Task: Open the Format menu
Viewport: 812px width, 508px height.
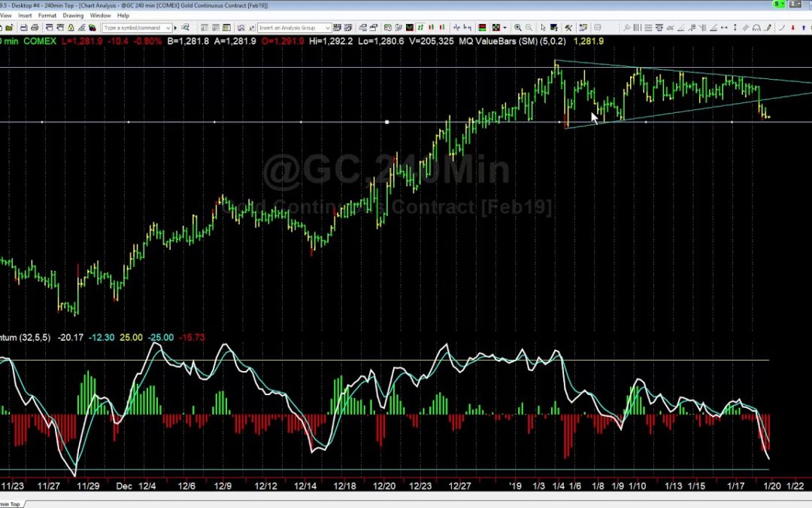Action: coord(47,15)
